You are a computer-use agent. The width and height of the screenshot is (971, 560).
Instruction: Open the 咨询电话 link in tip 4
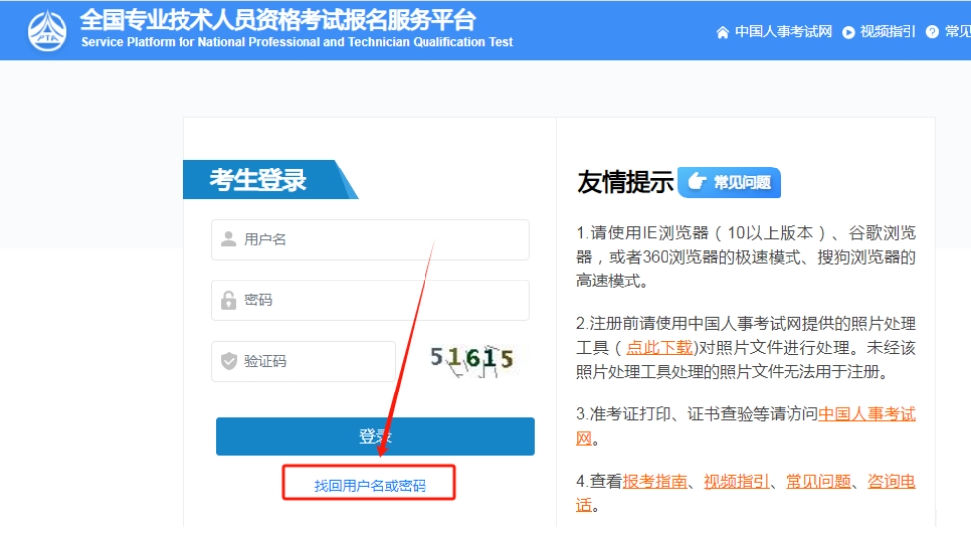click(x=891, y=481)
